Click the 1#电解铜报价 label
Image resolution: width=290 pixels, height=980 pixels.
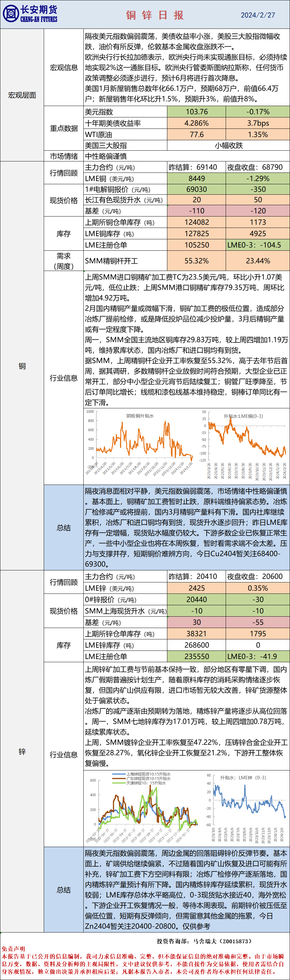pyautogui.click(x=118, y=190)
